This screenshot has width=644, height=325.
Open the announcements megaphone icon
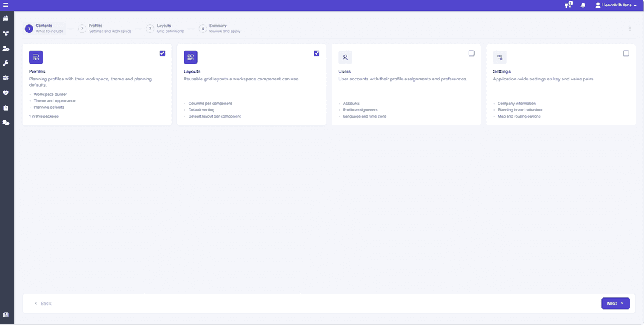(569, 5)
